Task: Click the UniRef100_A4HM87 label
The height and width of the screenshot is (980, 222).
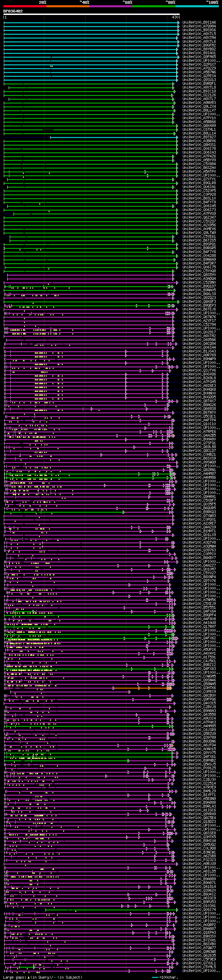Action: pos(199,473)
